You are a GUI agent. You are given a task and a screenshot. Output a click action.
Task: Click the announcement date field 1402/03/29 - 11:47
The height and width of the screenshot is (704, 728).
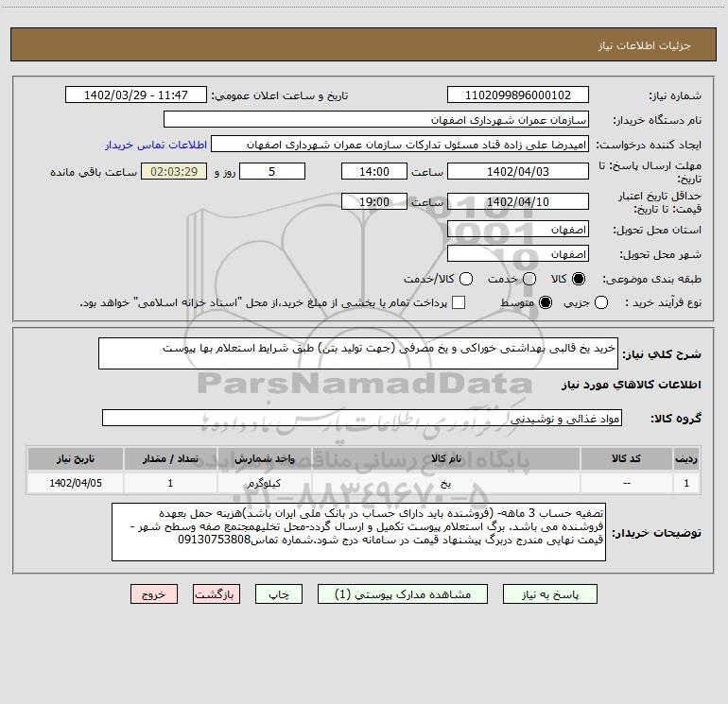click(x=136, y=95)
